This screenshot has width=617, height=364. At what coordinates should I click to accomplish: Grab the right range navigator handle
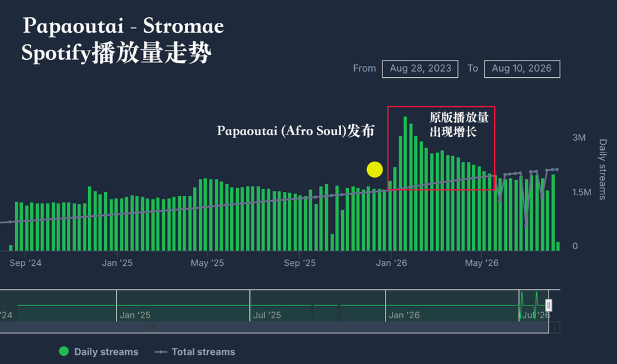(x=549, y=305)
